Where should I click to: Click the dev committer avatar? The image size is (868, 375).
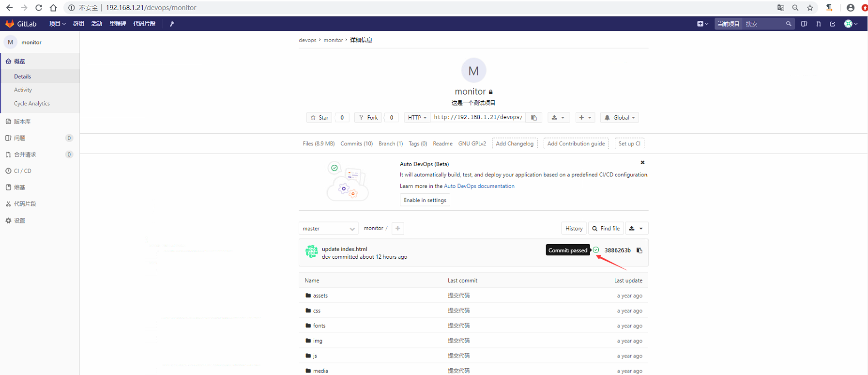[x=312, y=251]
